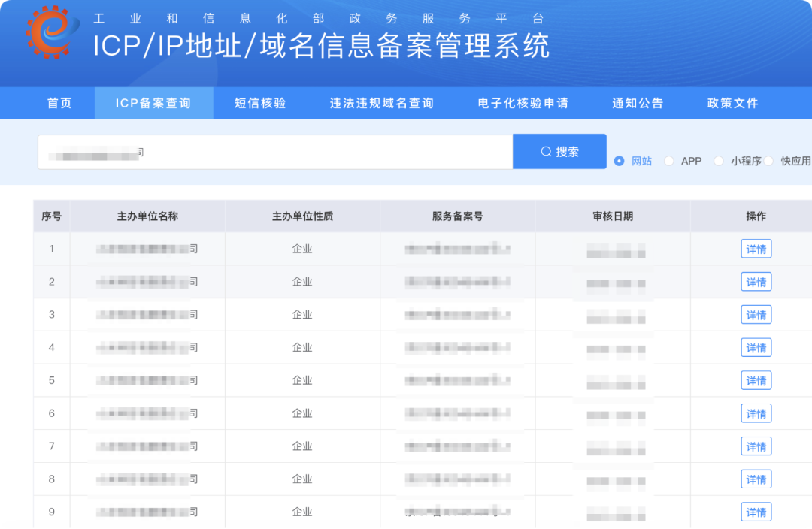This screenshot has height=529, width=812.
Task: Focus the ICP search input field
Action: point(275,153)
